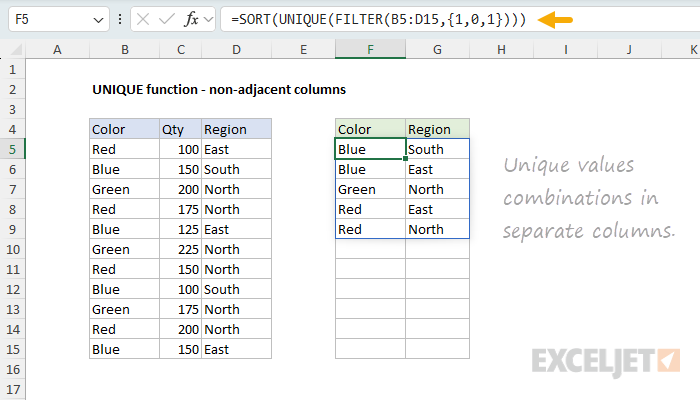Click the 'Region' header in cell G4
The image size is (700, 400).
click(438, 129)
